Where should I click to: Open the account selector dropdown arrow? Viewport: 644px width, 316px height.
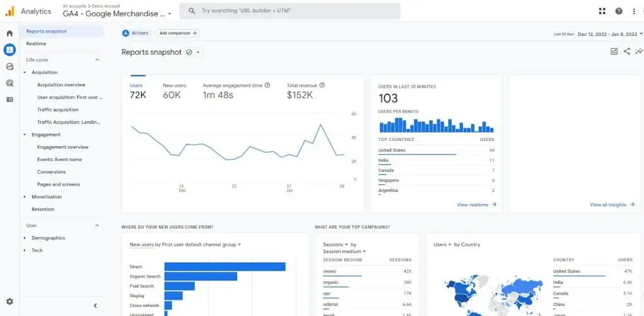170,14
